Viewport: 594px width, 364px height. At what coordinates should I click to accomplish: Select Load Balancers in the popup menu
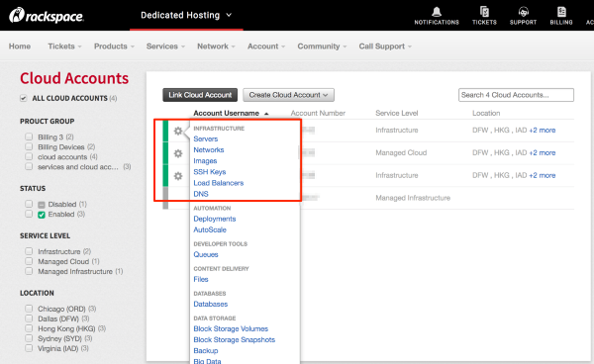click(x=218, y=183)
